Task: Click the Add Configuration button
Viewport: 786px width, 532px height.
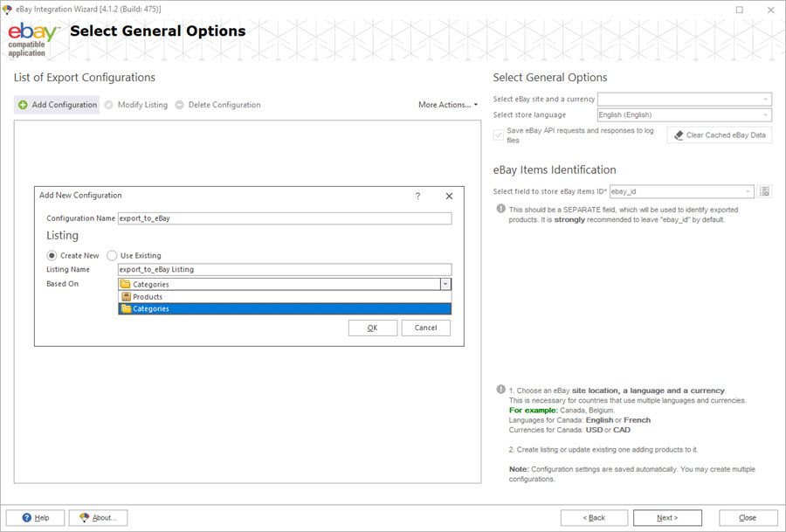Action: (57, 105)
